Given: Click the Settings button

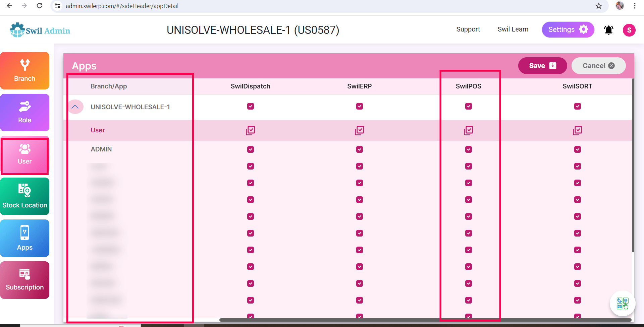Looking at the screenshot, I should tap(568, 30).
